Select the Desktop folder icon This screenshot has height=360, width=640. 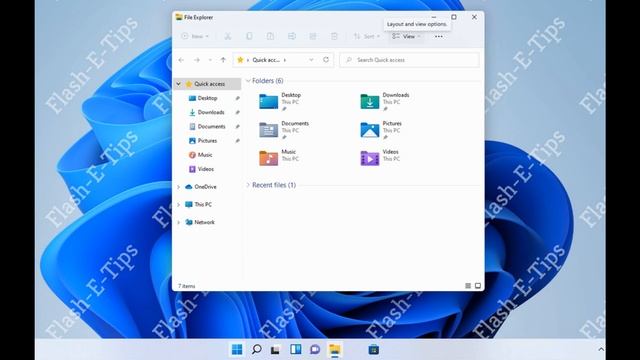pos(269,101)
